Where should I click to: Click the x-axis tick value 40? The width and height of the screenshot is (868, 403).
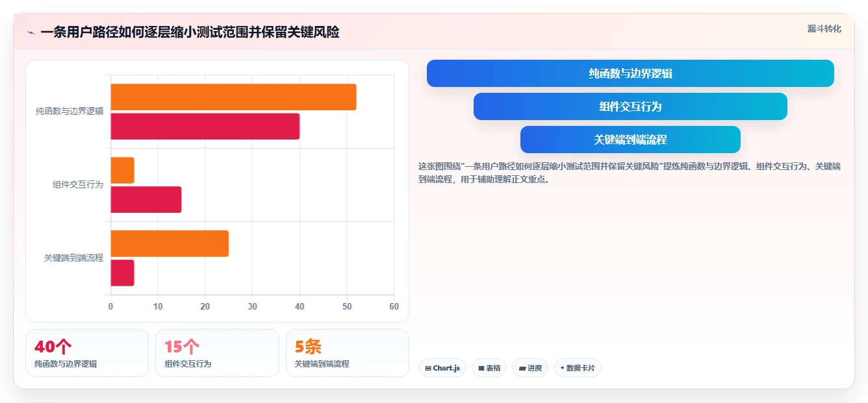[x=300, y=306]
